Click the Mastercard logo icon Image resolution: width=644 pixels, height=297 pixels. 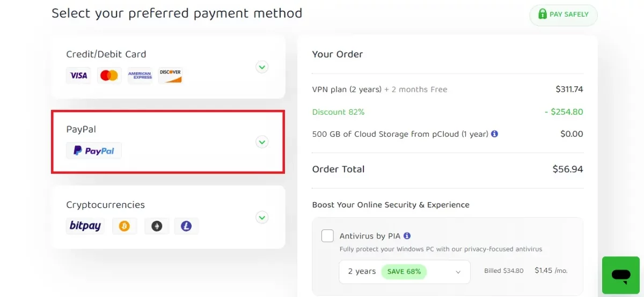coord(109,76)
